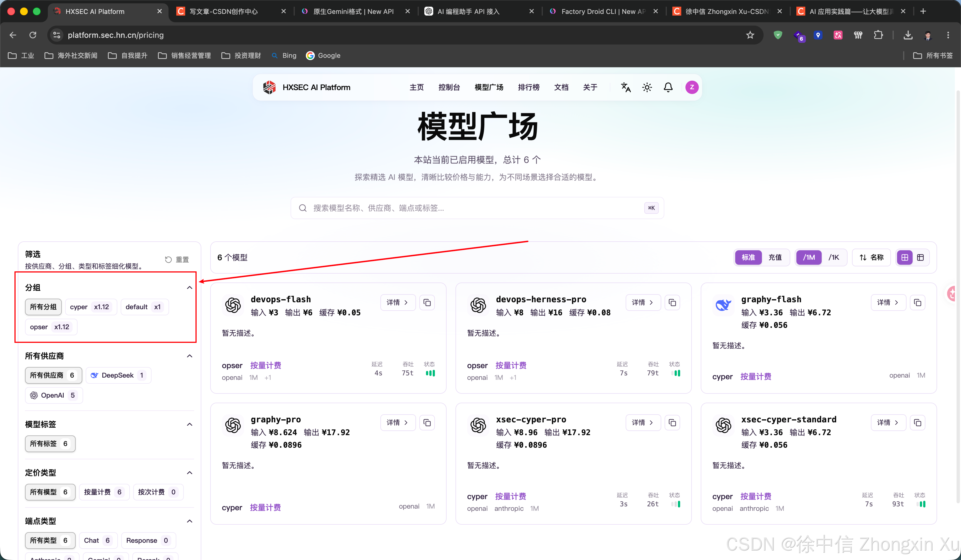Switch to the 写文章-CSDN创作中心 tab
Screen dimensions: 961x560
231,11
